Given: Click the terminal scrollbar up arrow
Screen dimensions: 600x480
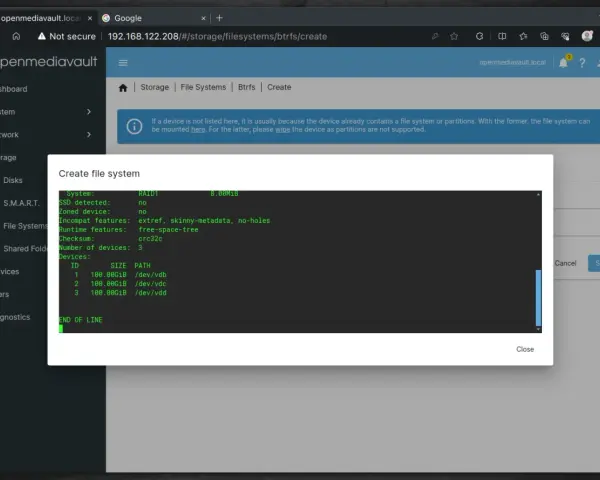Looking at the screenshot, I should (538, 194).
